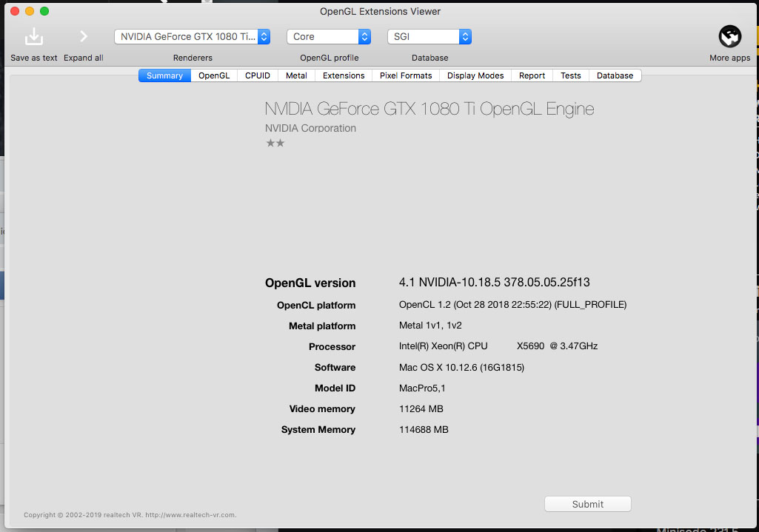Click the OpenGL version value '4.1 NVIDIA-10.18.5 378.05.05.25f13'
This screenshot has width=759, height=532.
pyautogui.click(x=494, y=283)
